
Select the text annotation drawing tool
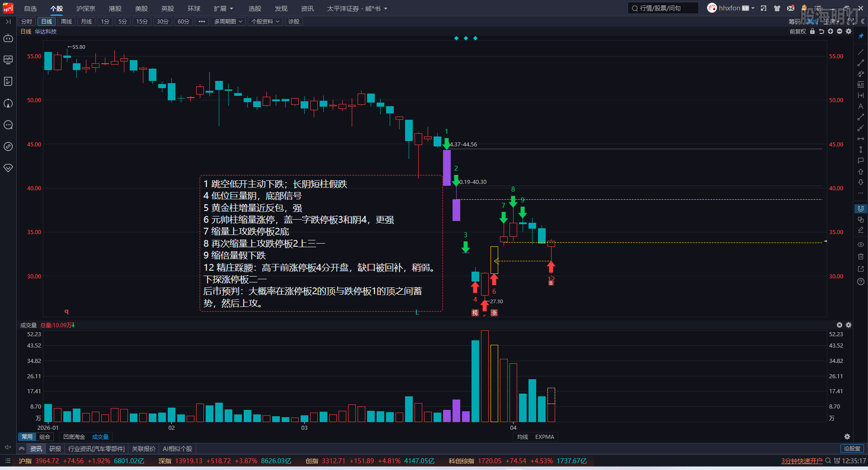(x=860, y=106)
